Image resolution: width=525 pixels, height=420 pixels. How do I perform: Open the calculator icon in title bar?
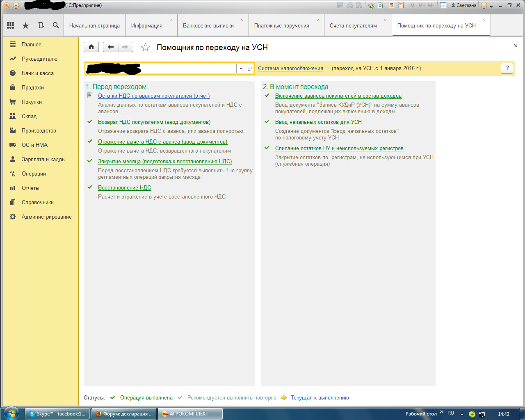(391, 5)
